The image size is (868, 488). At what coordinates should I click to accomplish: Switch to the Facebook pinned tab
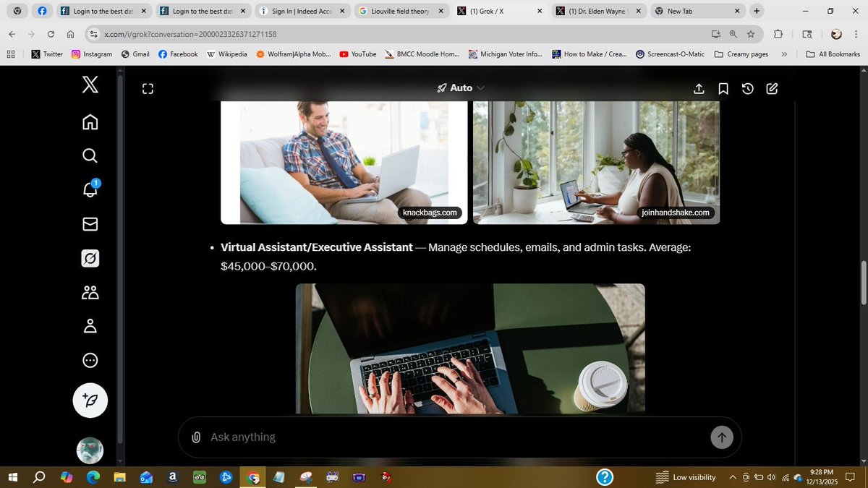[42, 11]
